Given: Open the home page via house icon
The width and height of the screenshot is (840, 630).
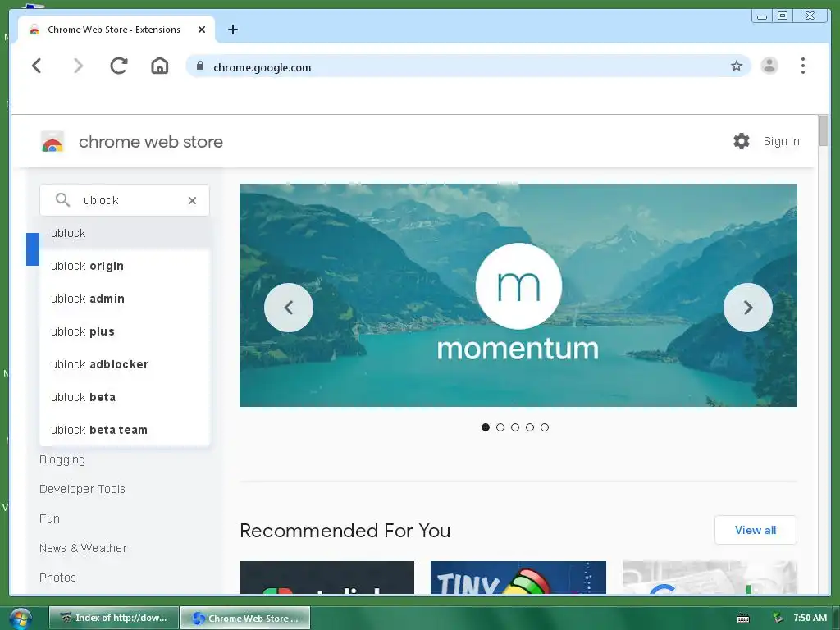Looking at the screenshot, I should (160, 66).
